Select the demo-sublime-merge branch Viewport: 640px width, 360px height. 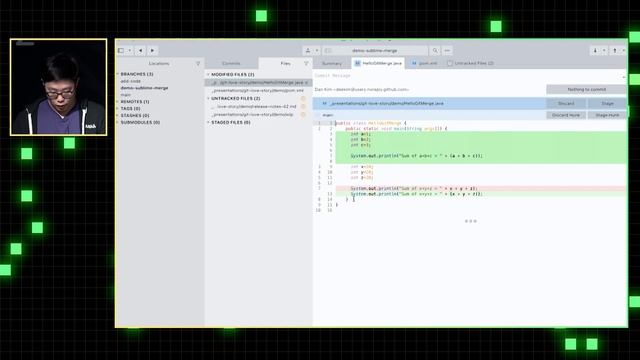pos(144,88)
